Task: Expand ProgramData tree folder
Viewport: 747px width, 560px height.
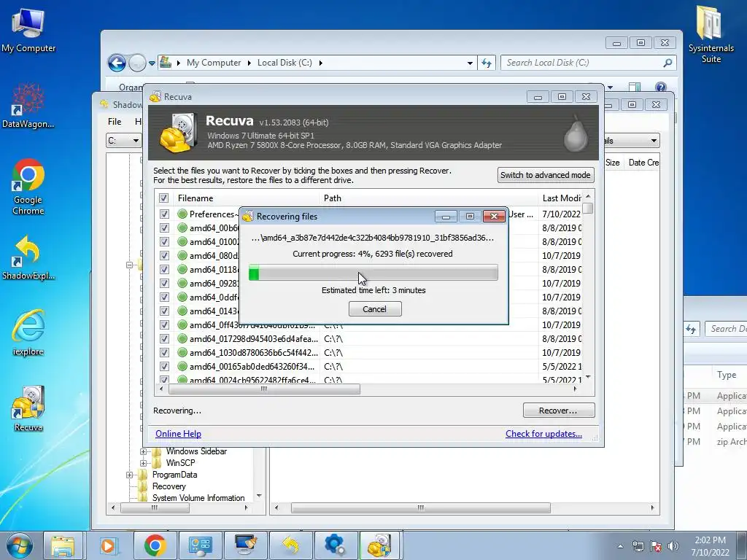Action: [129, 475]
